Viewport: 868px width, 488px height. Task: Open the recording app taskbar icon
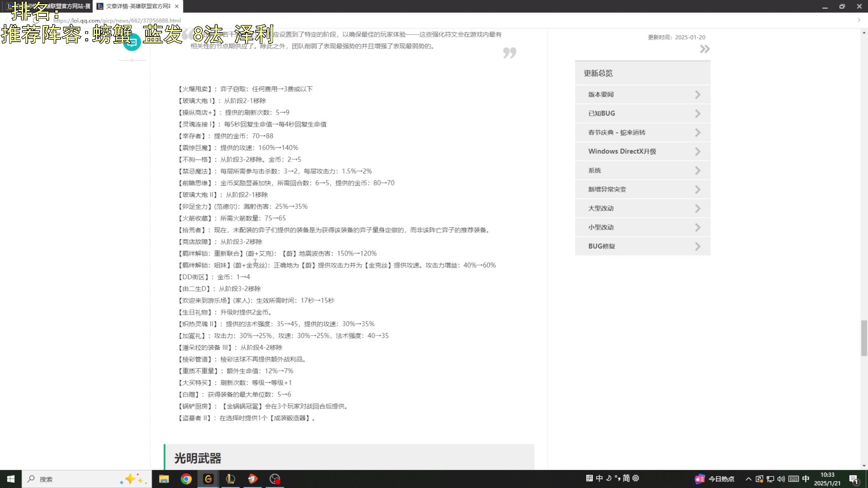[275, 479]
